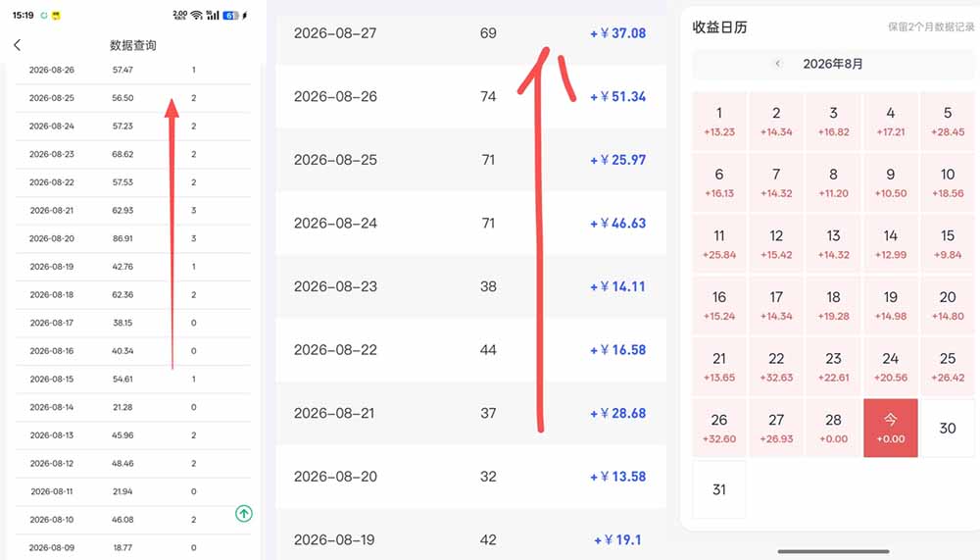
Task: Tap the +¥13.58 amount
Action: point(617,477)
